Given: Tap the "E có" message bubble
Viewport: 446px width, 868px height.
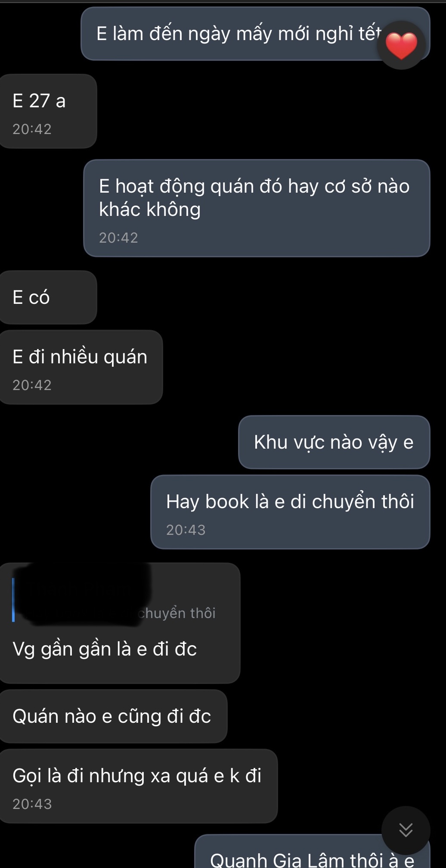Looking at the screenshot, I should tap(48, 297).
